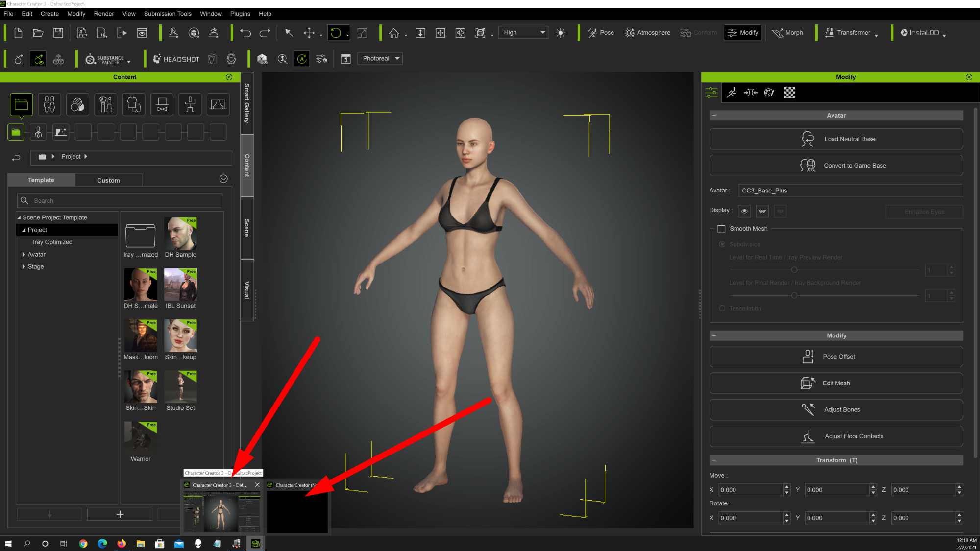Open the Smart Gallery side tab
The height and width of the screenshot is (551, 980).
[247, 103]
